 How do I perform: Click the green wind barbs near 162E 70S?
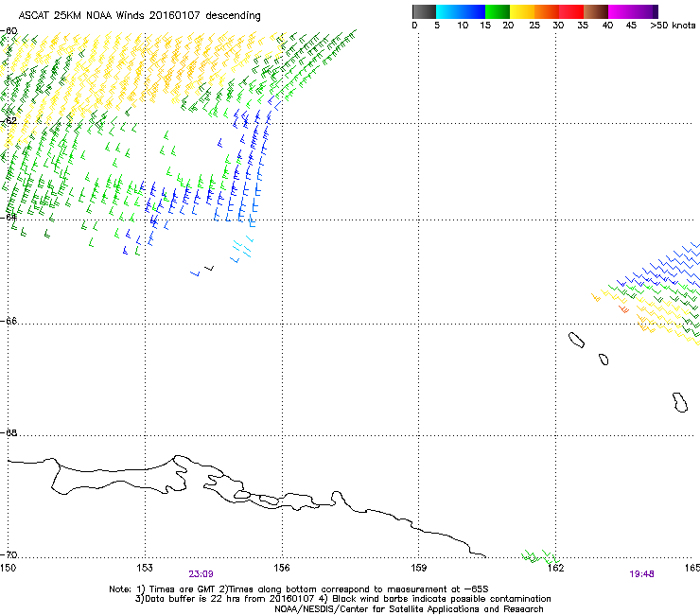click(541, 557)
